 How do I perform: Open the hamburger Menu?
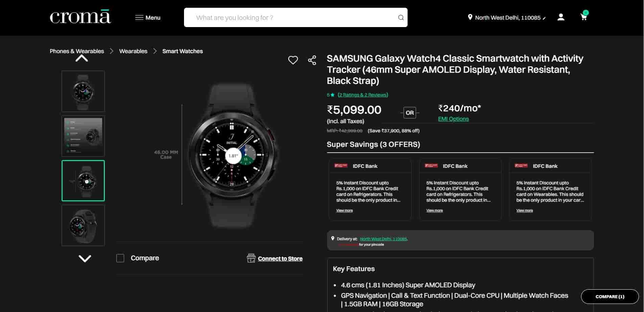[148, 18]
